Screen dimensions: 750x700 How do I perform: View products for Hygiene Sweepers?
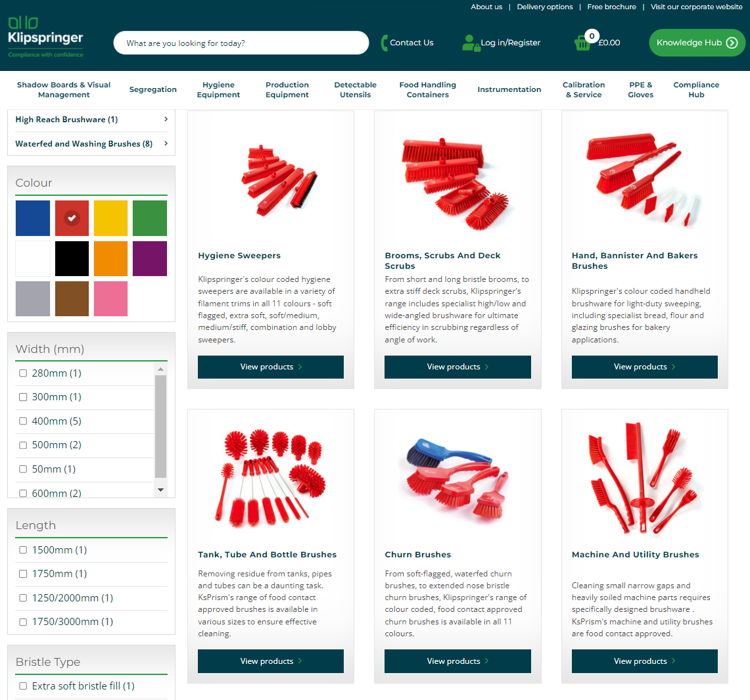click(271, 367)
